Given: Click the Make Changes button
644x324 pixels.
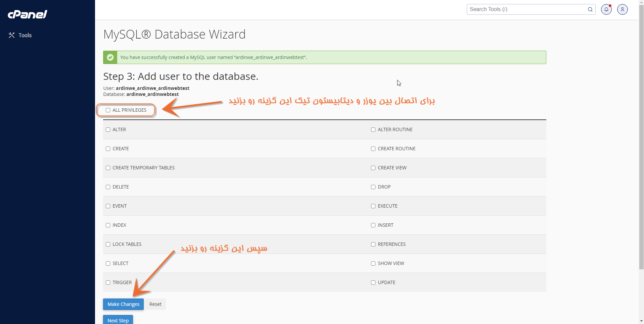Looking at the screenshot, I should [x=123, y=304].
